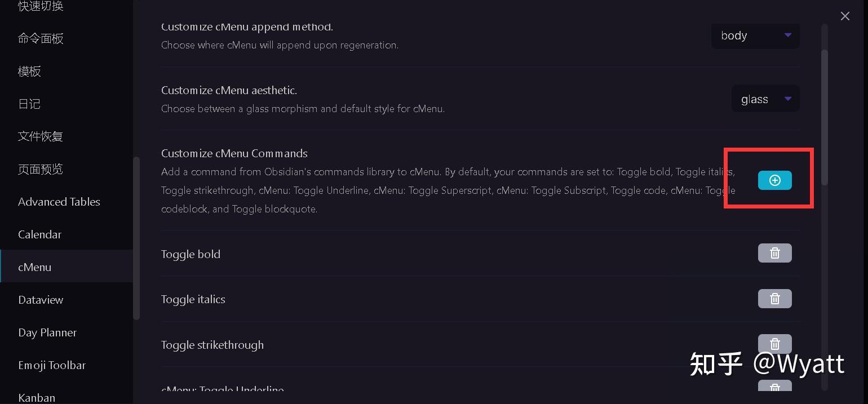868x404 pixels.
Task: Go to 文件恢复 settings
Action: click(41, 136)
